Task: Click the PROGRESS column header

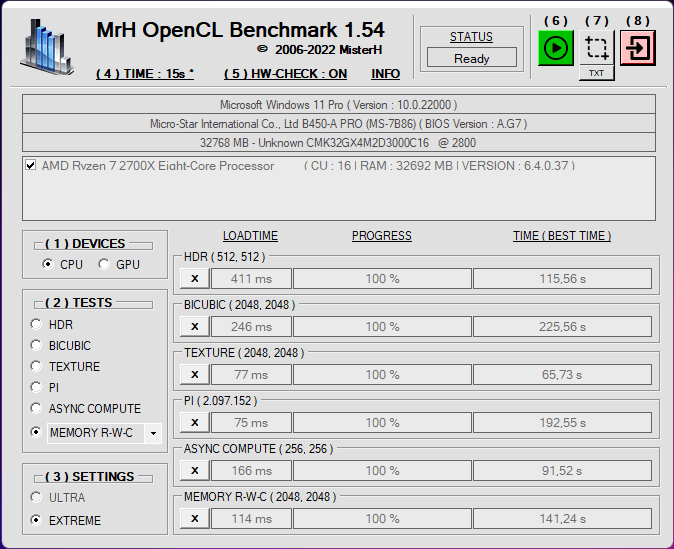Action: coord(382,236)
